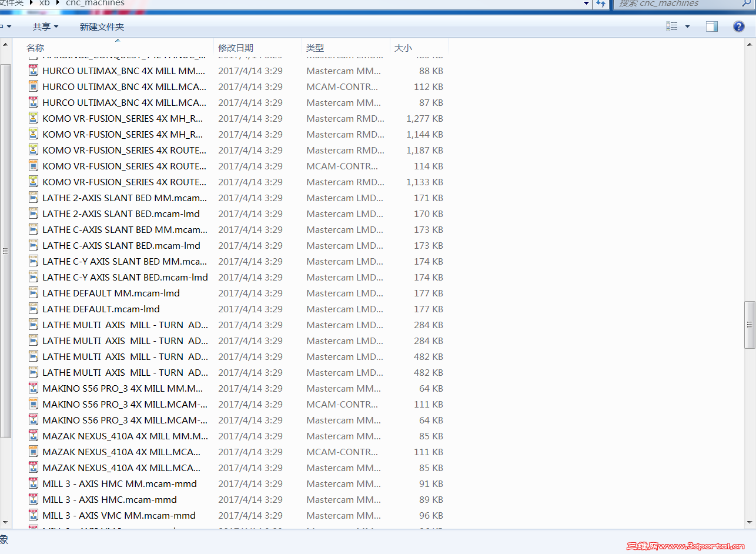Click icon of LATHE DEFAULT MM.mcam-lmd

click(x=34, y=293)
